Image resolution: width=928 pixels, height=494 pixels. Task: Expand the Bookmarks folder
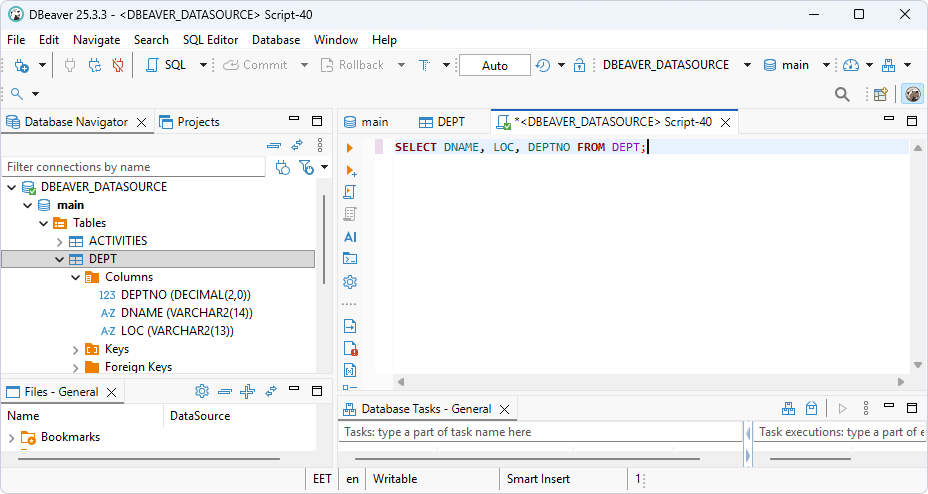coord(11,438)
